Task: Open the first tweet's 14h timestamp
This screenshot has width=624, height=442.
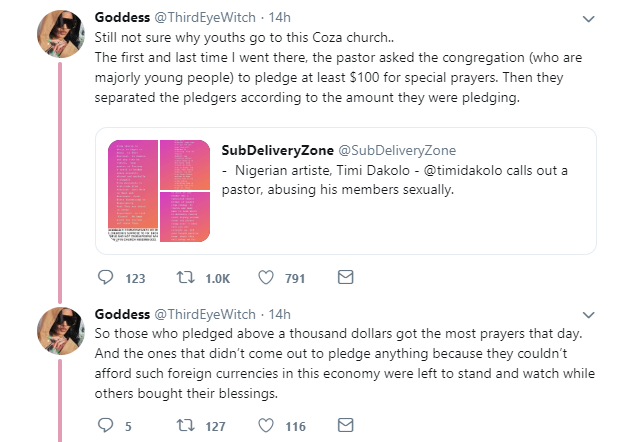Action: 280,18
